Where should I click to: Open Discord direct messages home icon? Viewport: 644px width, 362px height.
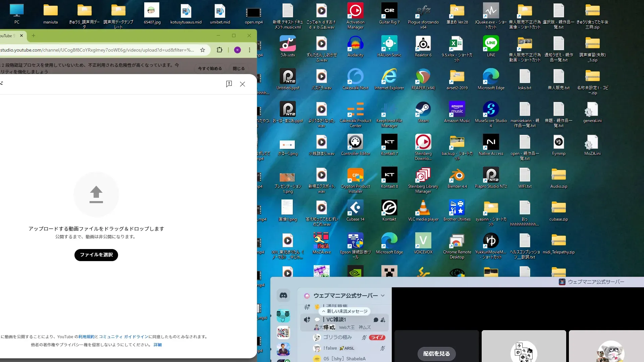click(283, 295)
